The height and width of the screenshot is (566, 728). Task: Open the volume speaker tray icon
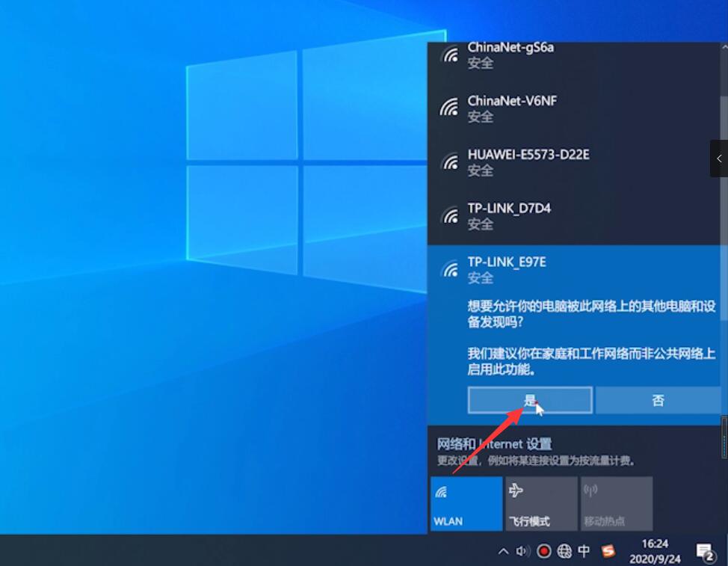click(x=522, y=551)
